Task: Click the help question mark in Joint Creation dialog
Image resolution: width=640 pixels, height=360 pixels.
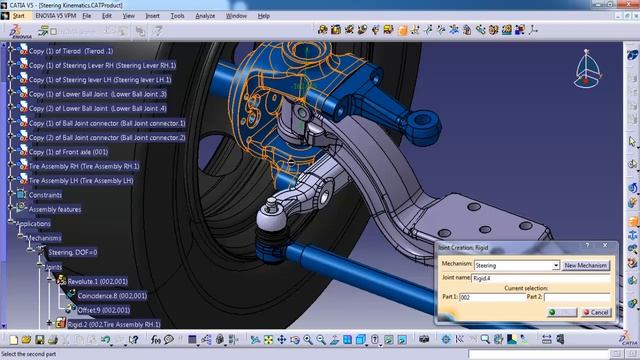Action: (587, 245)
